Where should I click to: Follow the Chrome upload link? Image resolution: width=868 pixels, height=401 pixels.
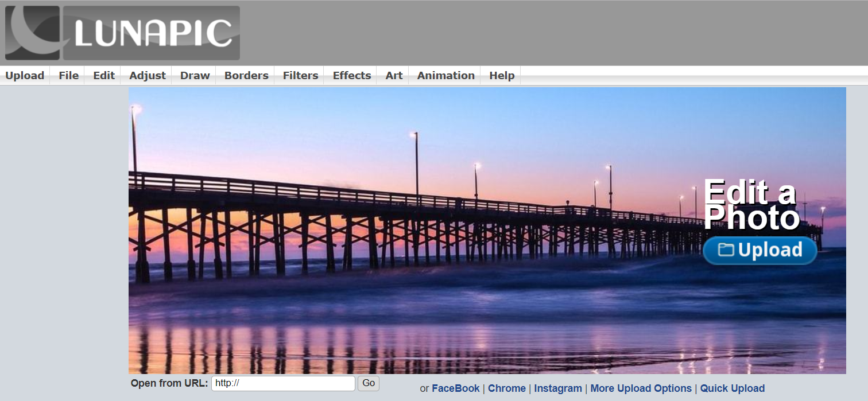pyautogui.click(x=506, y=388)
